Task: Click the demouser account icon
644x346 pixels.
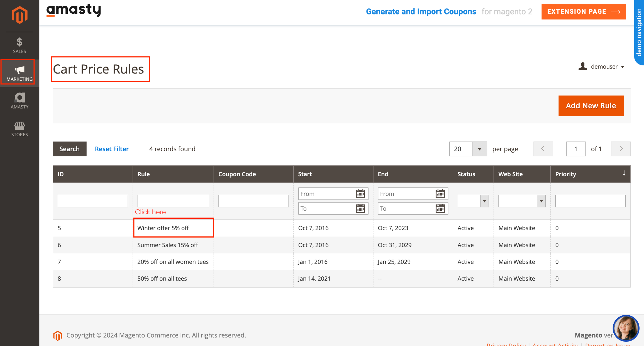Action: tap(582, 66)
